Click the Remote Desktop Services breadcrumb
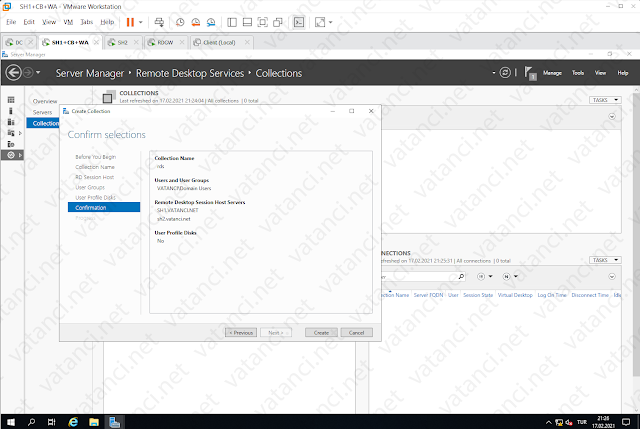Viewport: 640px width, 429px height. [x=190, y=73]
